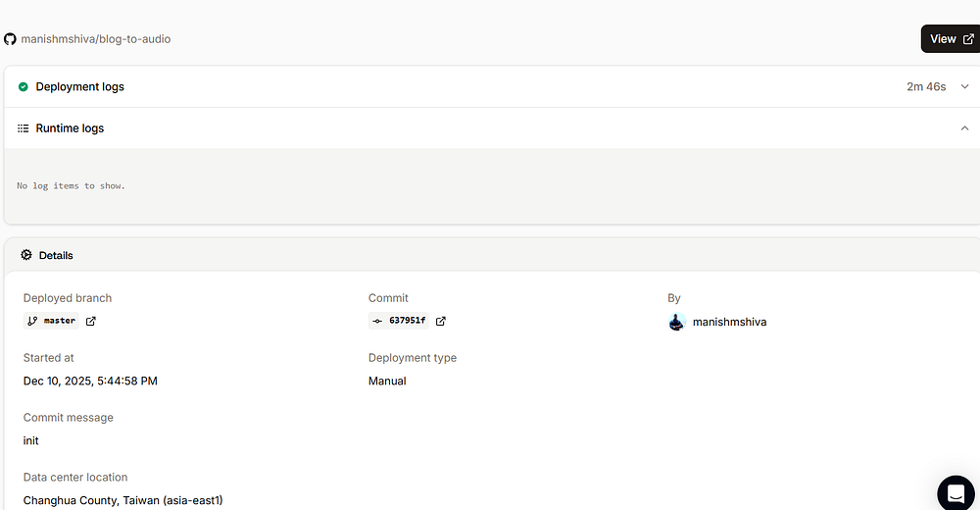Click the manishmshiva avatar image
Image resolution: width=980 pixels, height=510 pixels.
pyautogui.click(x=676, y=322)
